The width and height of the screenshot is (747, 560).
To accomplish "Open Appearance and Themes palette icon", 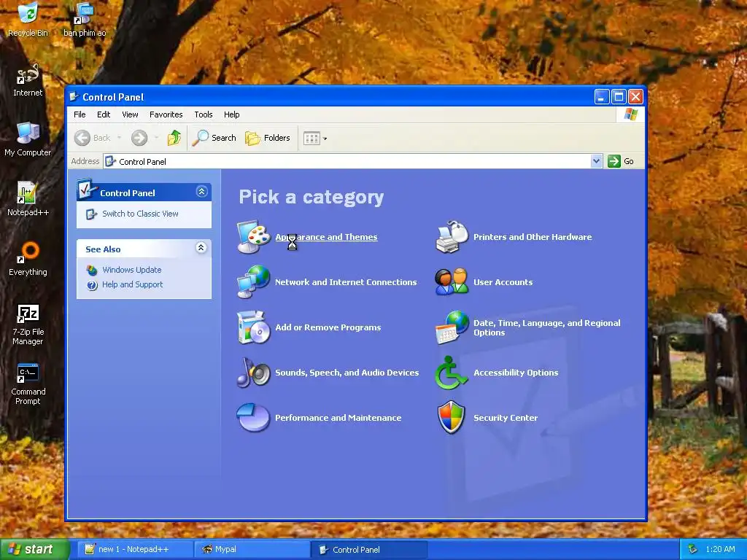I will 254,237.
